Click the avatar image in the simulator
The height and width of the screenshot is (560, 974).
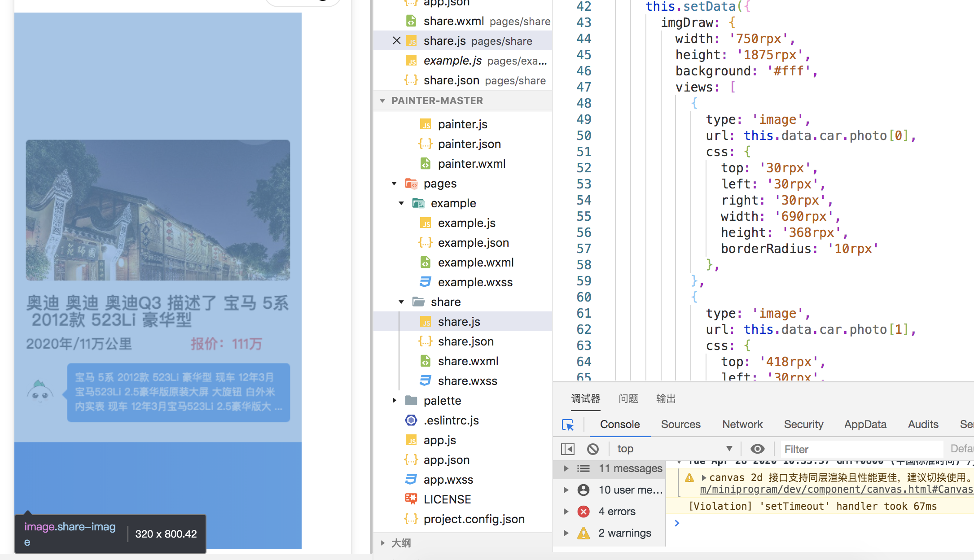pyautogui.click(x=39, y=392)
